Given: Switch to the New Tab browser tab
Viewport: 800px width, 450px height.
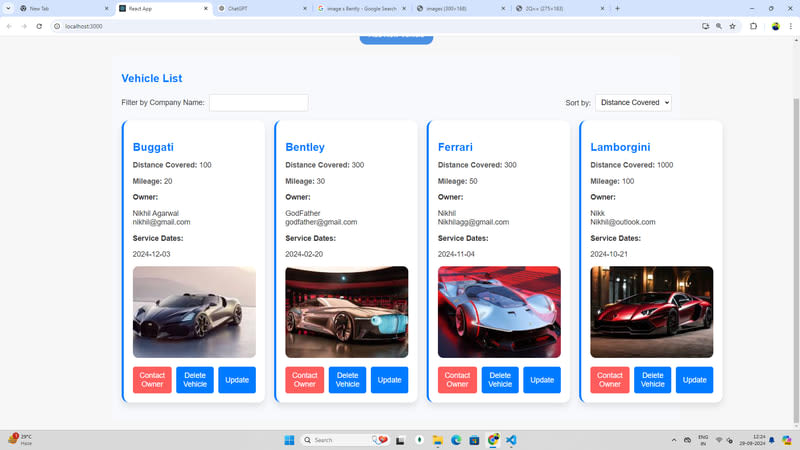Looking at the screenshot, I should [63, 8].
